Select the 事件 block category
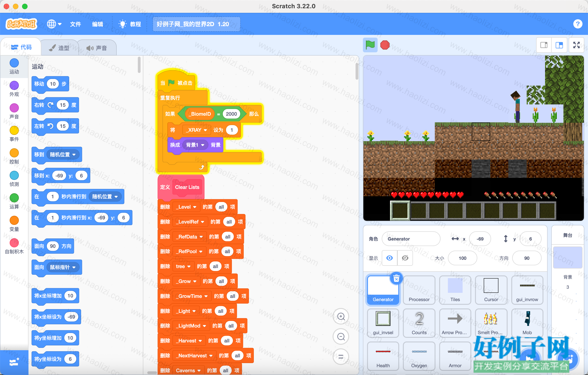The image size is (588, 375). [x=14, y=134]
